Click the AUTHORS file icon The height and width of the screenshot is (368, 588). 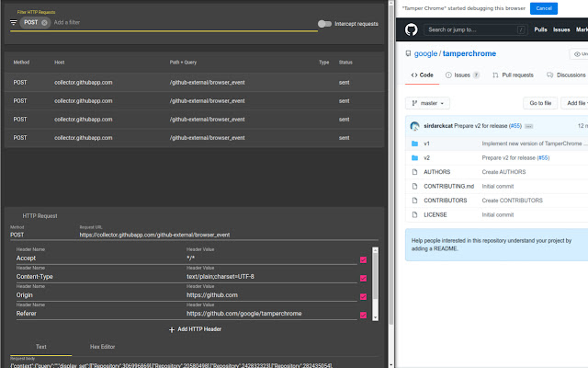point(415,172)
